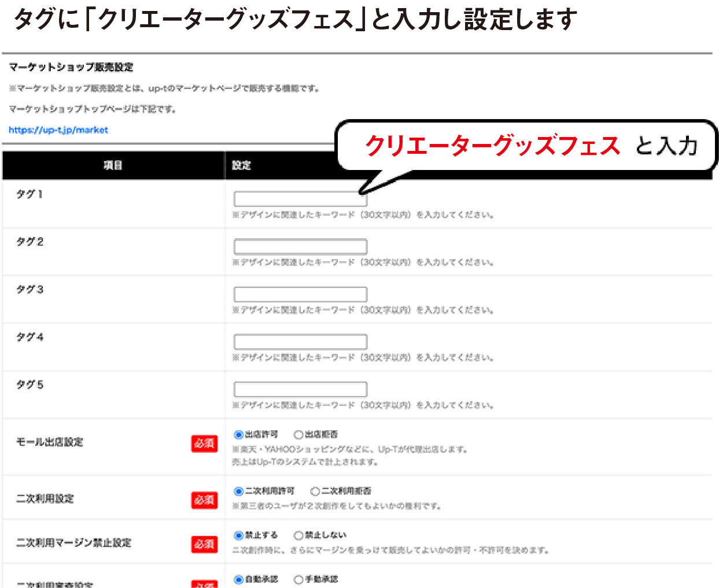
Task: Click the タグ3 input field
Action: pyautogui.click(x=300, y=294)
